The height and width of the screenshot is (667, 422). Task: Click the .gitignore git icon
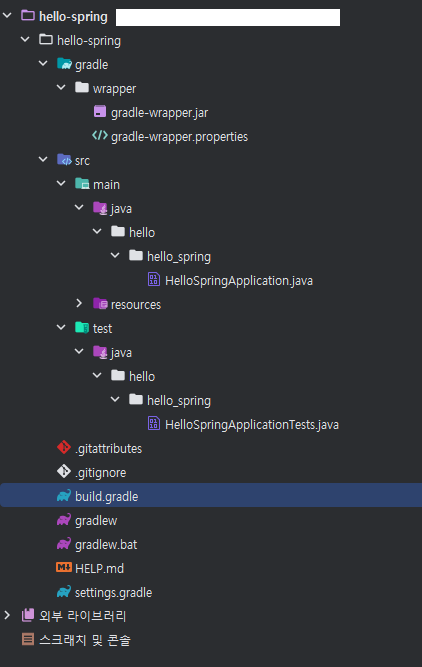[x=64, y=471]
